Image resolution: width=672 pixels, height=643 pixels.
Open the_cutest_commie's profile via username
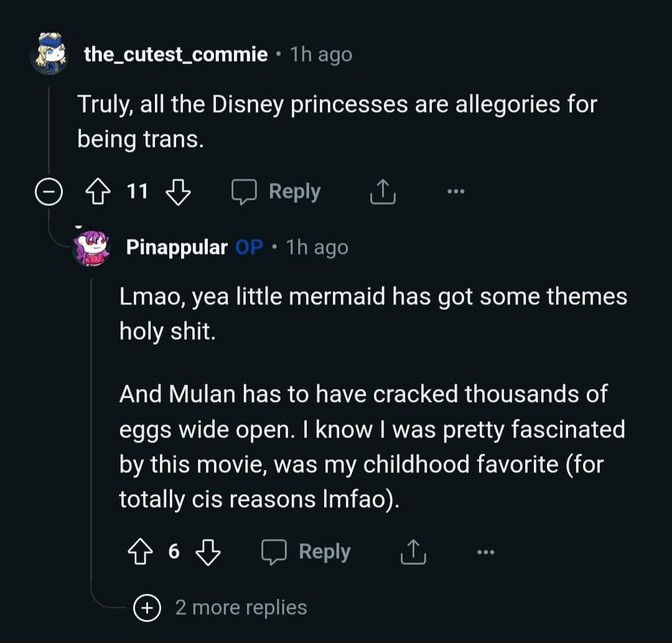(x=175, y=54)
